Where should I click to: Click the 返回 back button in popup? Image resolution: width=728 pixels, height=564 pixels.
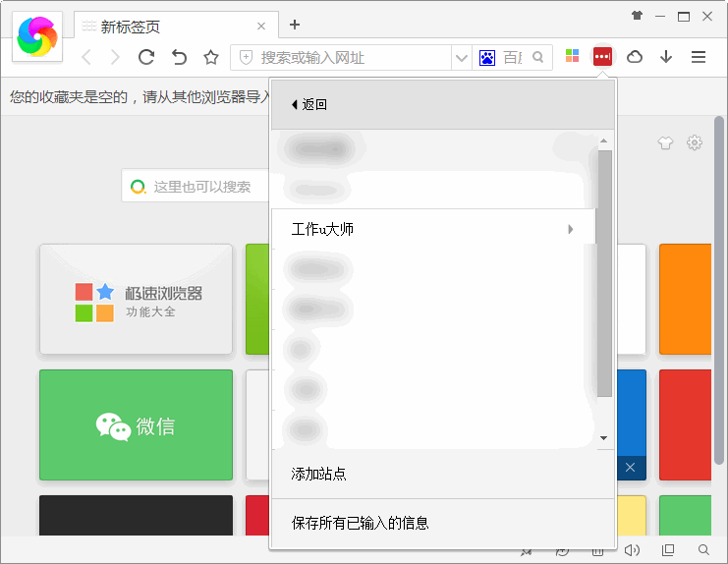pos(309,104)
